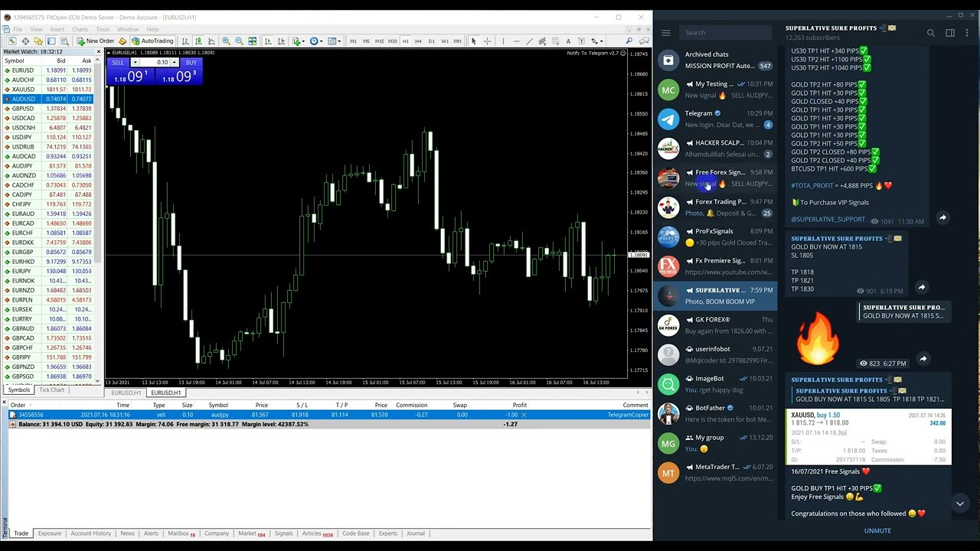Viewport: 980px width, 551px height.
Task: Open the Indicators list dropdown
Action: click(x=298, y=41)
